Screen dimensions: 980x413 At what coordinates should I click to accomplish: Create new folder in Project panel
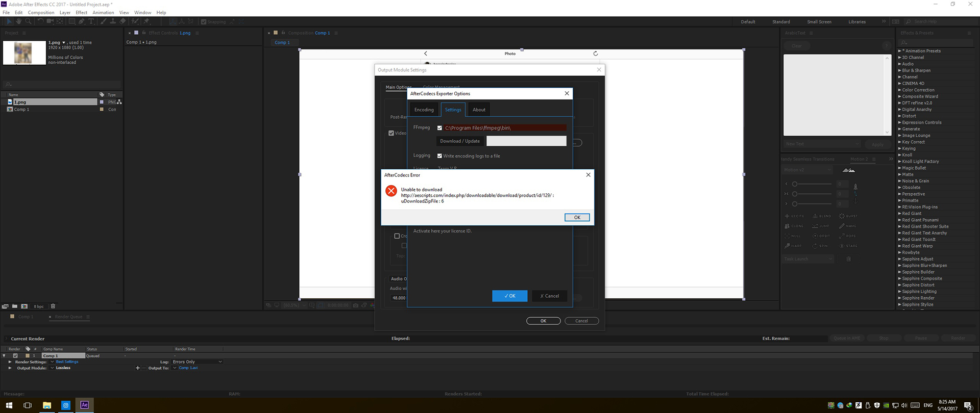click(x=15, y=306)
